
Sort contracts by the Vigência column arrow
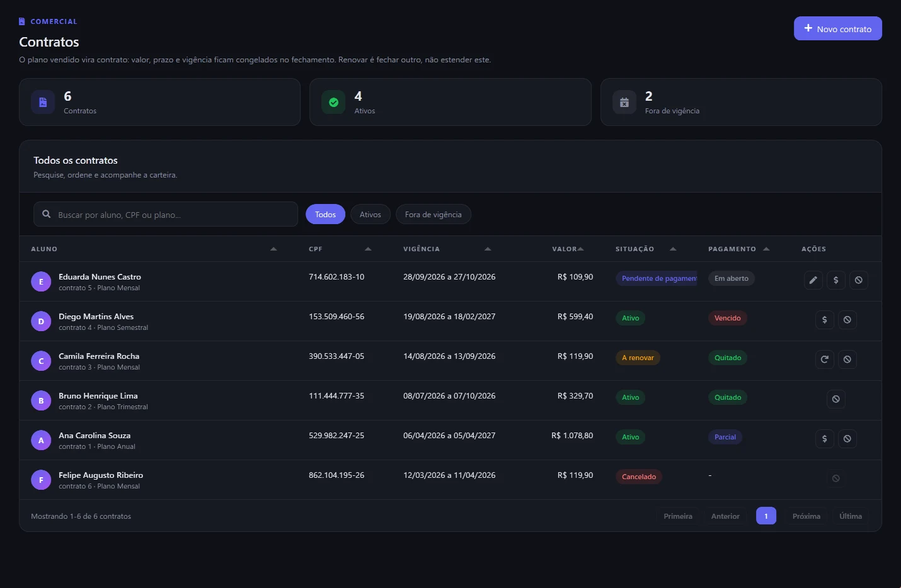tap(488, 249)
